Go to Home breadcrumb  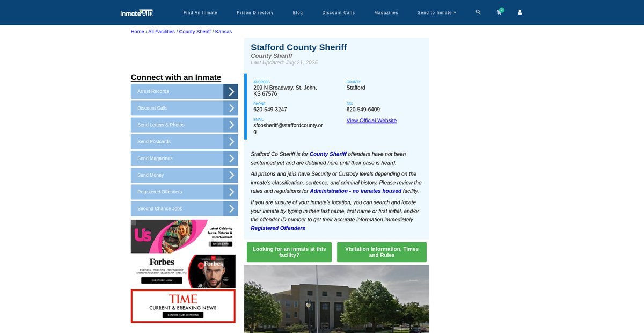(x=137, y=32)
